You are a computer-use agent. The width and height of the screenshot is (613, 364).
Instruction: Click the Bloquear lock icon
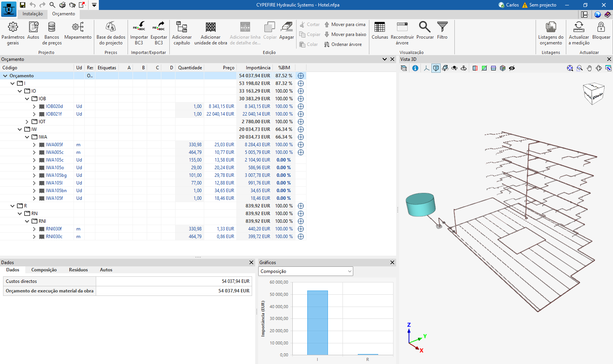tap(601, 27)
